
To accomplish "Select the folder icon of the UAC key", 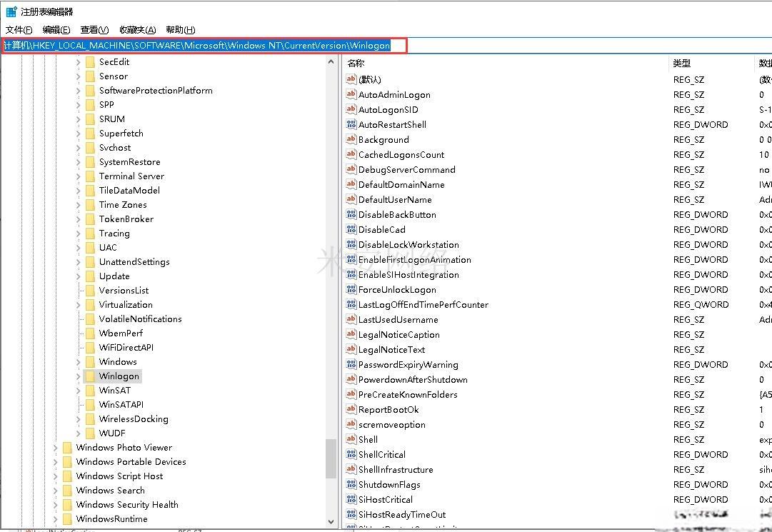I will tap(90, 247).
